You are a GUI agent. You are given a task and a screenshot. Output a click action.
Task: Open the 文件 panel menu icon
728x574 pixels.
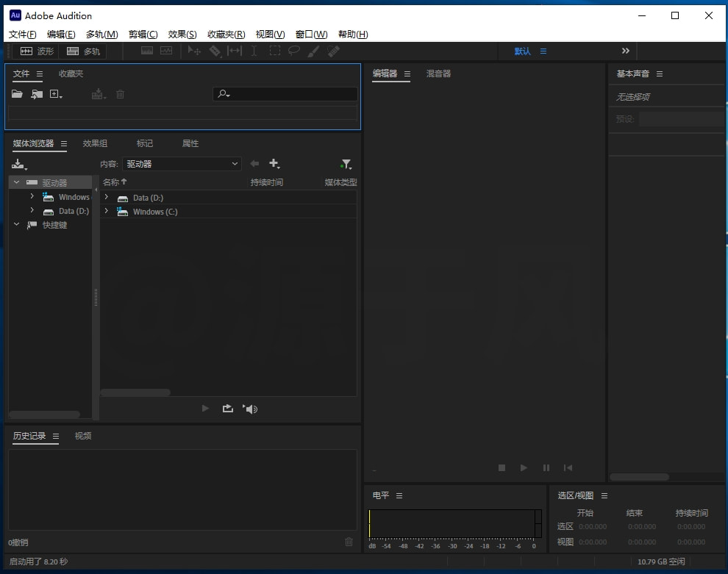40,73
